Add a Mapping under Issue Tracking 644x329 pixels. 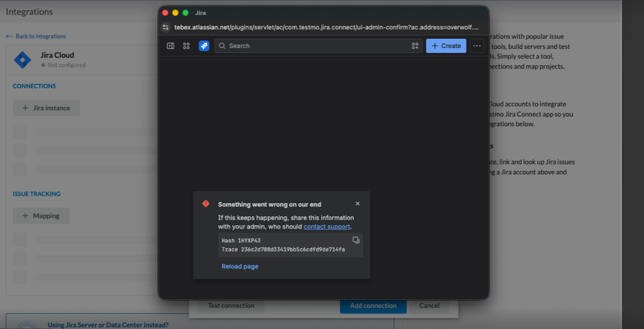tap(41, 215)
